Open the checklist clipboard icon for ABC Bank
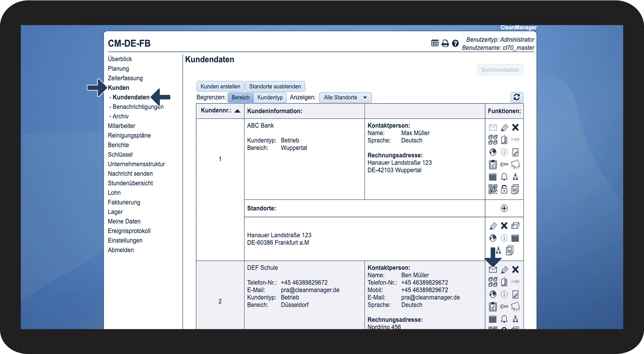This screenshot has width=644, height=354. coord(493,164)
